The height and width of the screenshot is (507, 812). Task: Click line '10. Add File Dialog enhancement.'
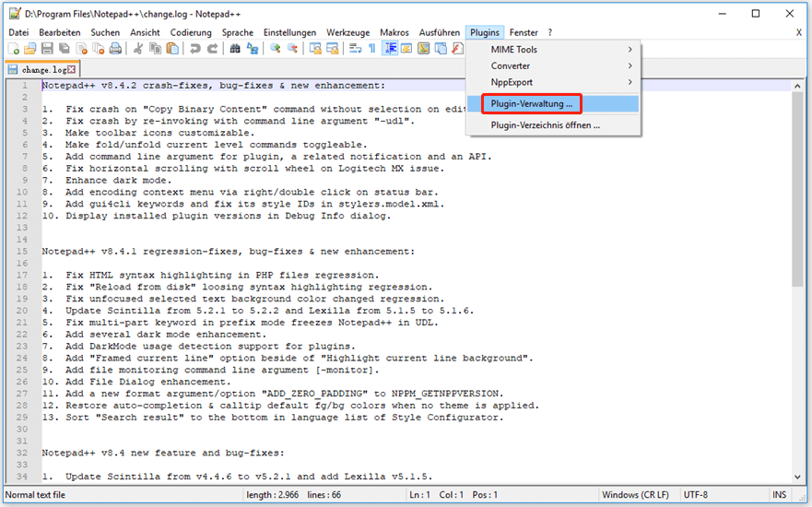point(136,382)
